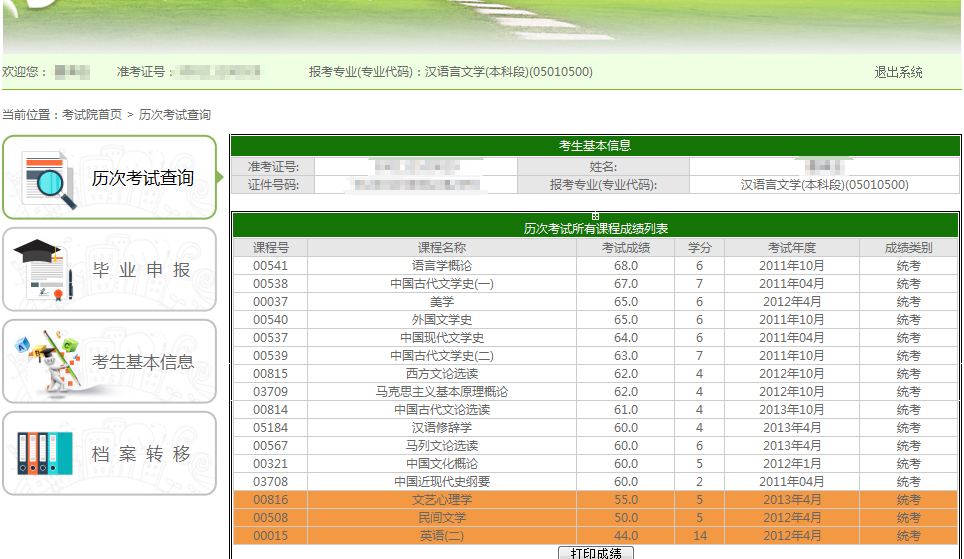Open the 历次考试查询 menu item
This screenshot has height=559, width=964.
[142, 179]
